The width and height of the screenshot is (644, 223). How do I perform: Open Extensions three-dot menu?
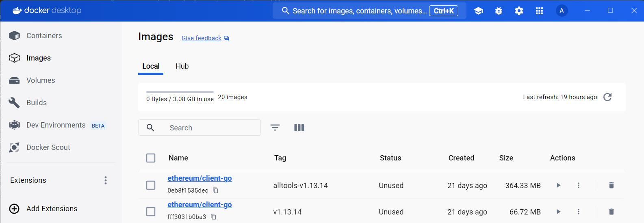pos(106,180)
